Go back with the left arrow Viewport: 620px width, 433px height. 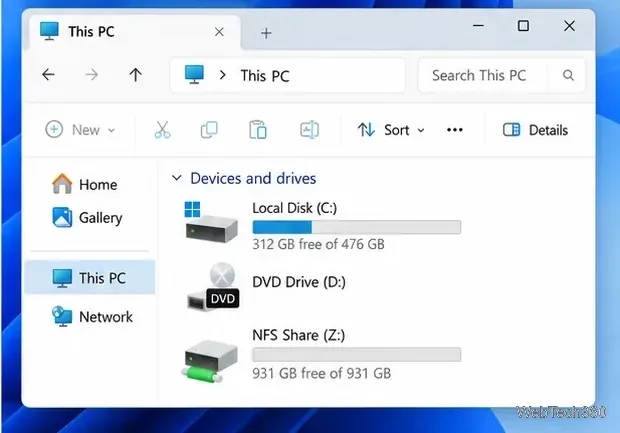(x=48, y=75)
